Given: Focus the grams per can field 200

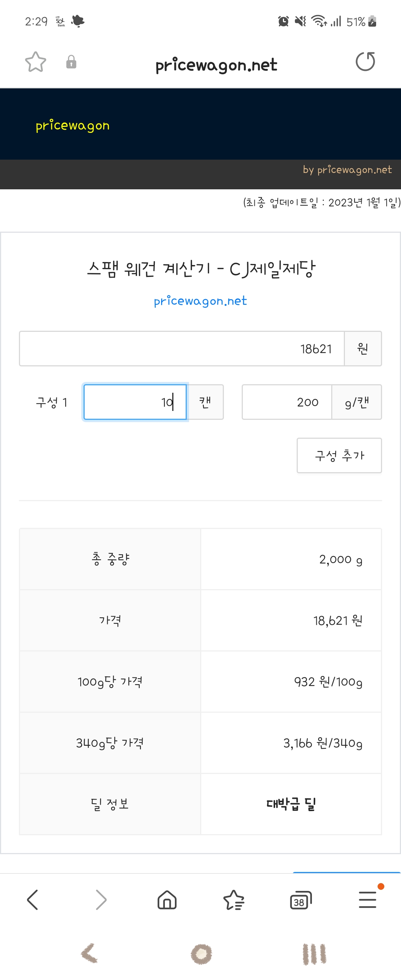Looking at the screenshot, I should click(287, 402).
